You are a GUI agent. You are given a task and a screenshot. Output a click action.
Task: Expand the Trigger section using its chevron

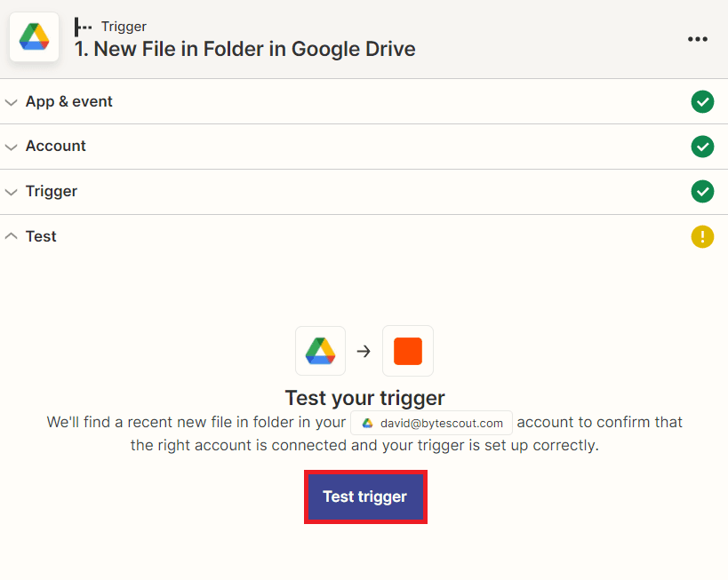pos(11,192)
